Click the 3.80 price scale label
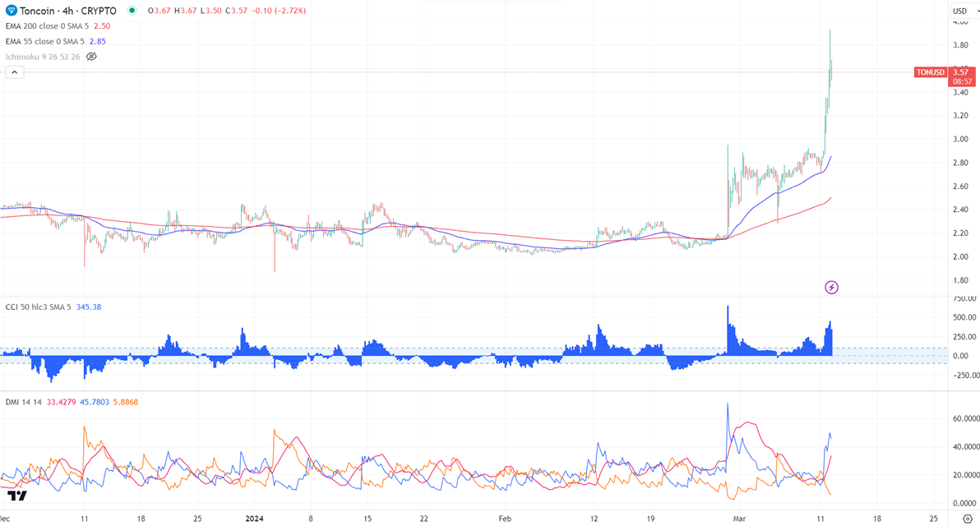Screen dimensions: 980x526 pos(960,45)
